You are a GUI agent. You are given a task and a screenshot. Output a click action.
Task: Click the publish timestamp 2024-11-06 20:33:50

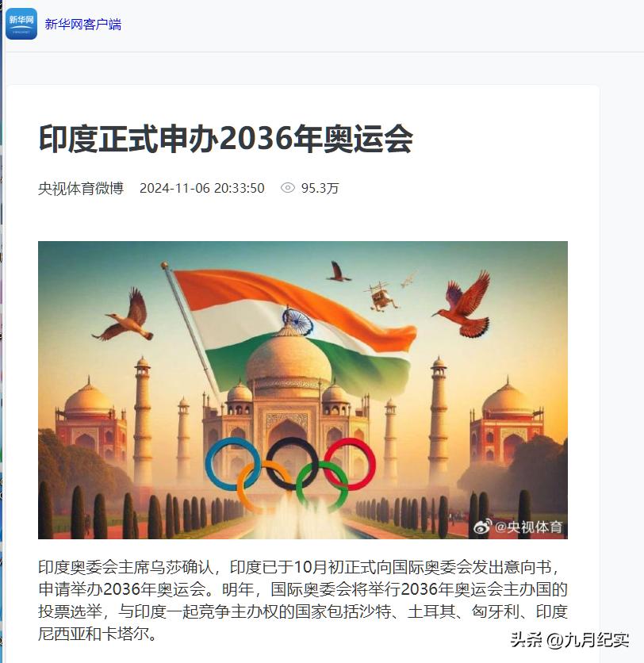pos(202,188)
